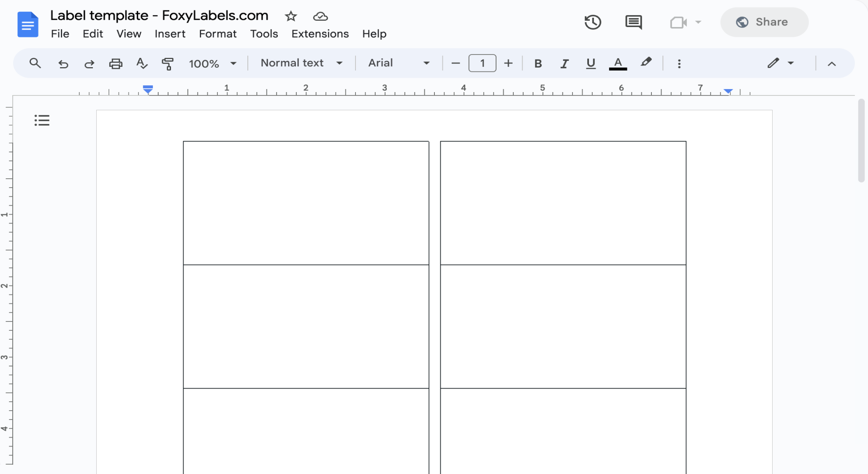This screenshot has height=474, width=868.
Task: Click the print icon
Action: [x=116, y=63]
